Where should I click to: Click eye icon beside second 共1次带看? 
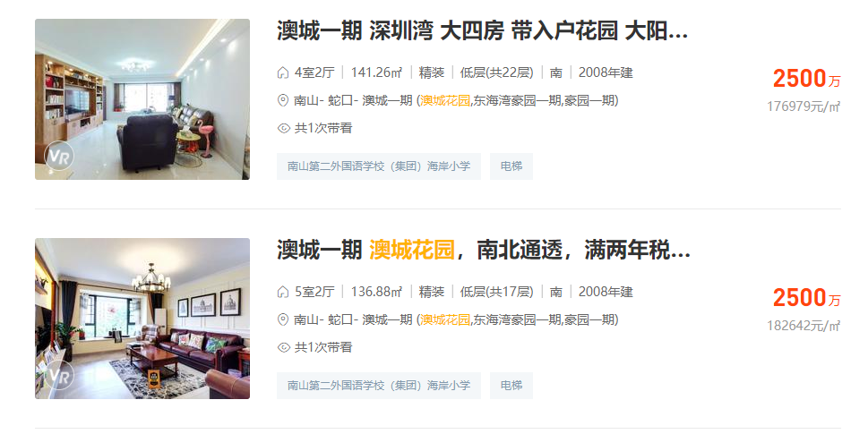[x=283, y=348]
